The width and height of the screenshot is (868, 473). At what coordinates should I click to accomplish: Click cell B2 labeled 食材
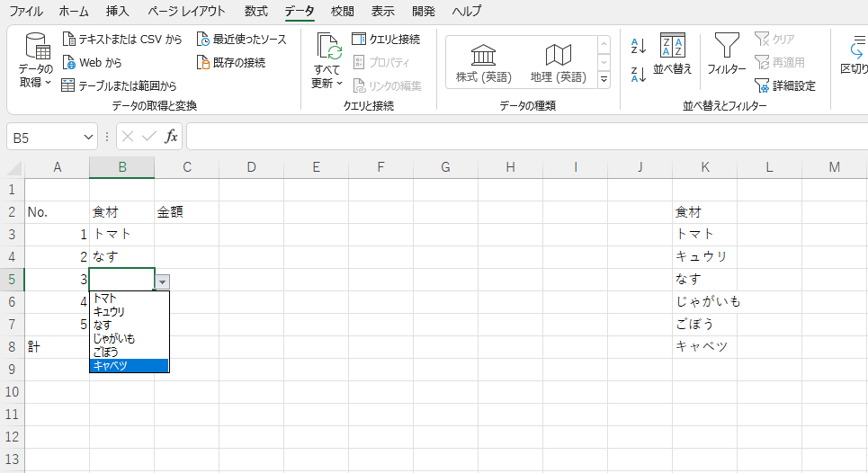click(x=121, y=212)
